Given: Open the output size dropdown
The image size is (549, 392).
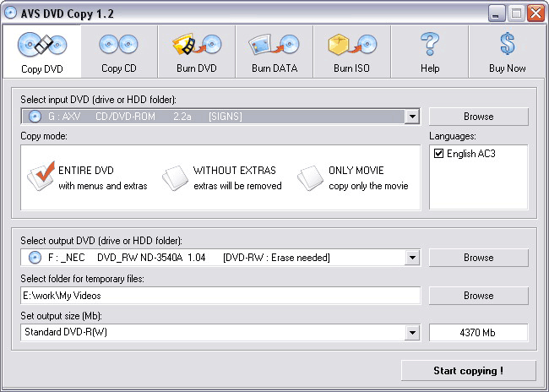Looking at the screenshot, I should coord(412,333).
